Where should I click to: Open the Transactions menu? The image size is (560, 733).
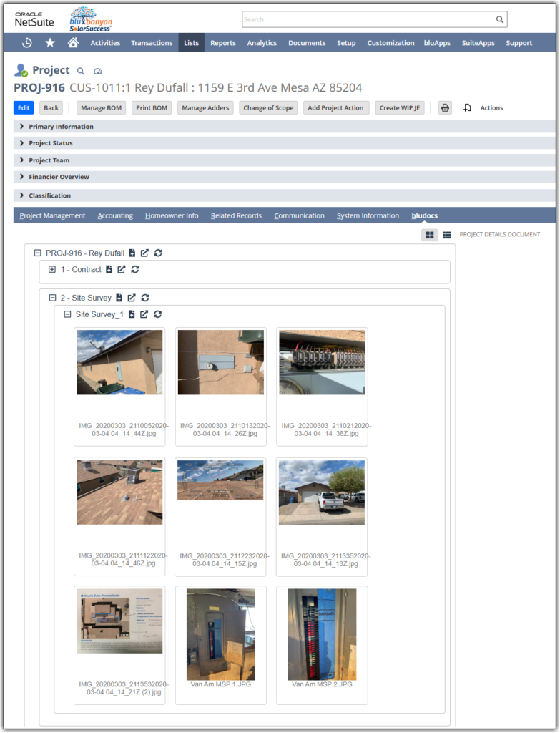[x=152, y=42]
